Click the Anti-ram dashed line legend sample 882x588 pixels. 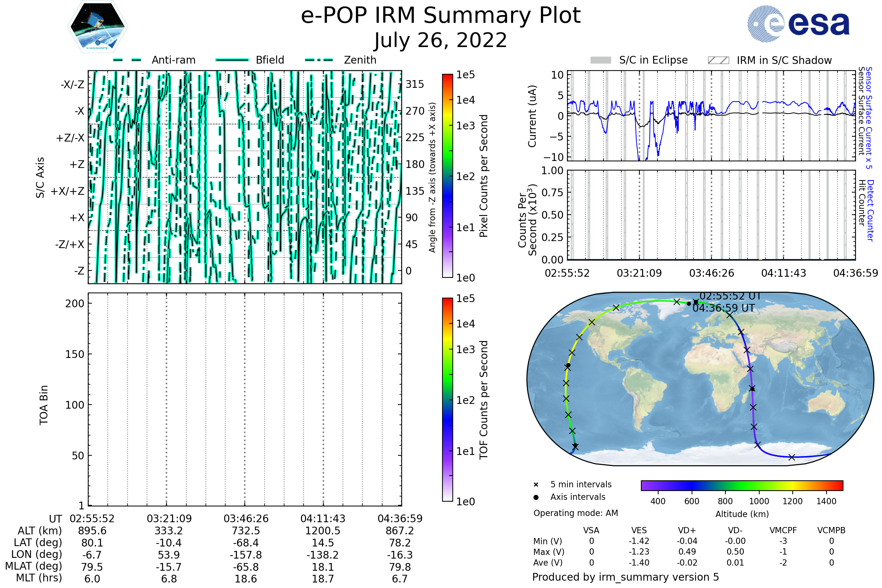(x=127, y=60)
